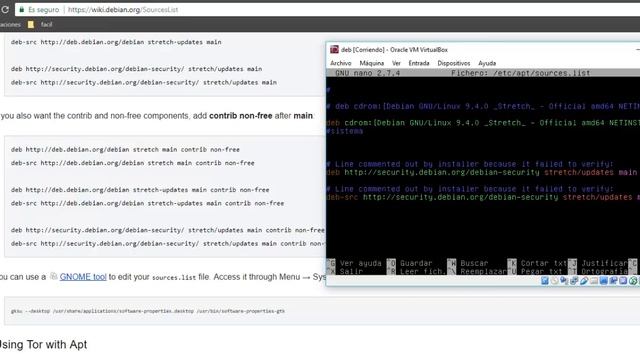Click wiki line 'deb http://deb.debian.org/debian stretch main contrib non-free'
Viewport: 640px width, 360px height.
pyautogui.click(x=125, y=149)
